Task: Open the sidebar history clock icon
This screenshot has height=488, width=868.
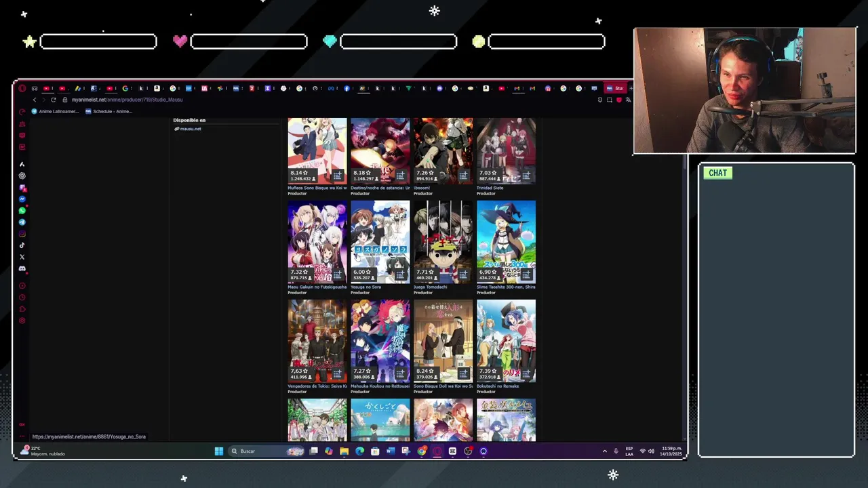Action: click(x=22, y=298)
